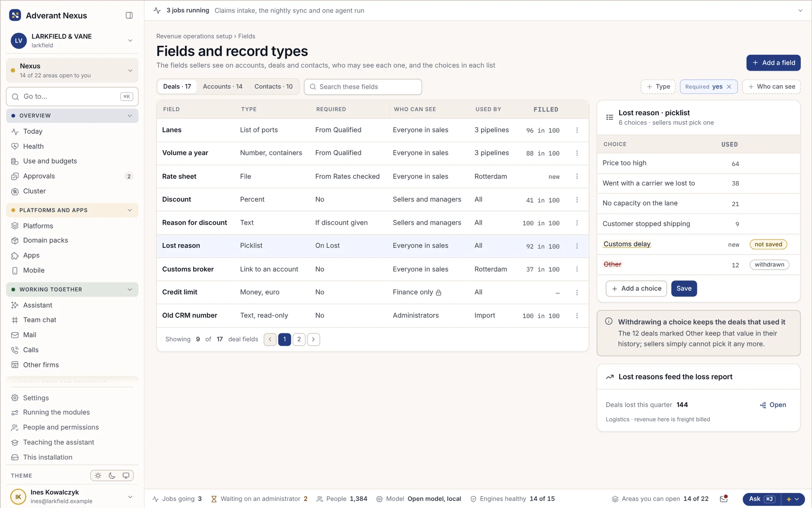Expand the running jobs banner chevron

(800, 11)
